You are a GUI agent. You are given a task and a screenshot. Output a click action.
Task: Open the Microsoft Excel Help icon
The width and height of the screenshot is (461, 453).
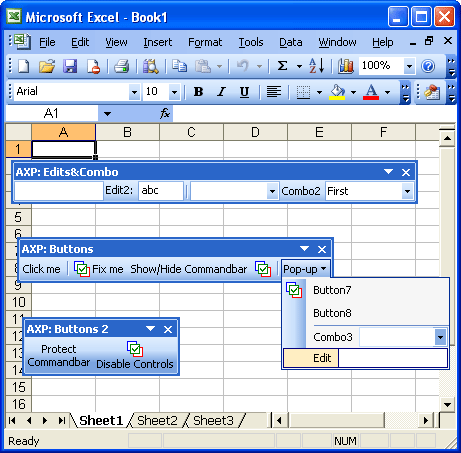pos(428,66)
